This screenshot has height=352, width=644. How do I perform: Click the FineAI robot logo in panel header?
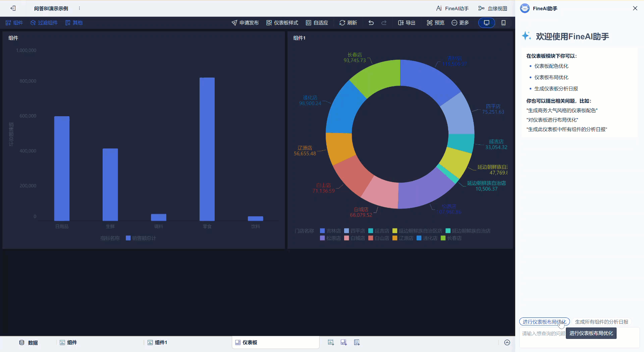[x=525, y=8]
